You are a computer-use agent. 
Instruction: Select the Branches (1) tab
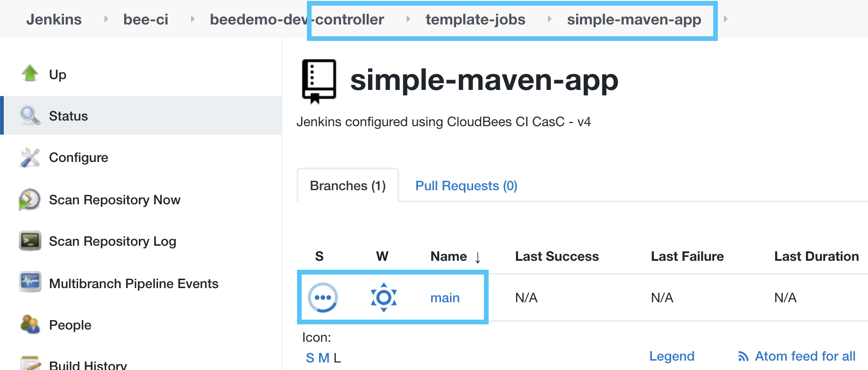click(348, 185)
